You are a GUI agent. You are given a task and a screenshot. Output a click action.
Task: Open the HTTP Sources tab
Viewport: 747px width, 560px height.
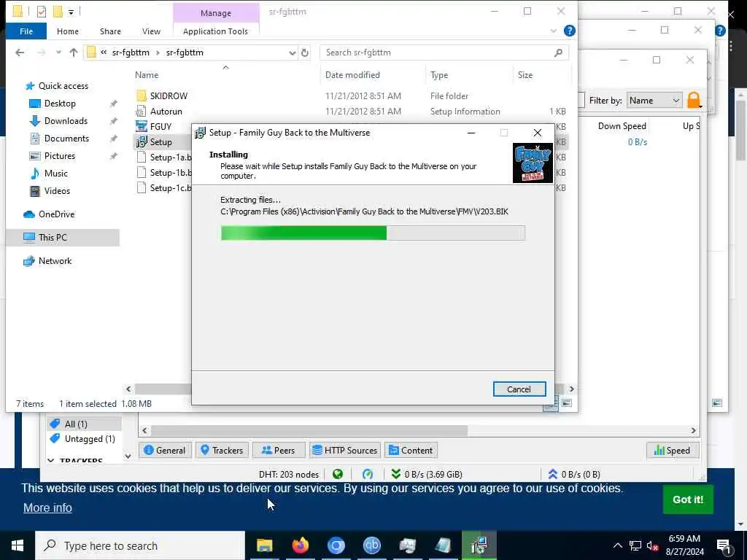345,451
